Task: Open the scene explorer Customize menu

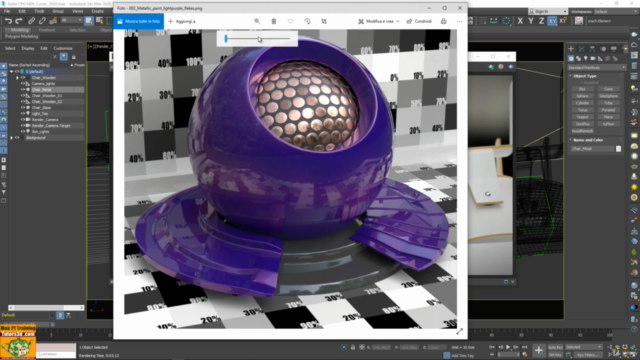Action: [63, 48]
